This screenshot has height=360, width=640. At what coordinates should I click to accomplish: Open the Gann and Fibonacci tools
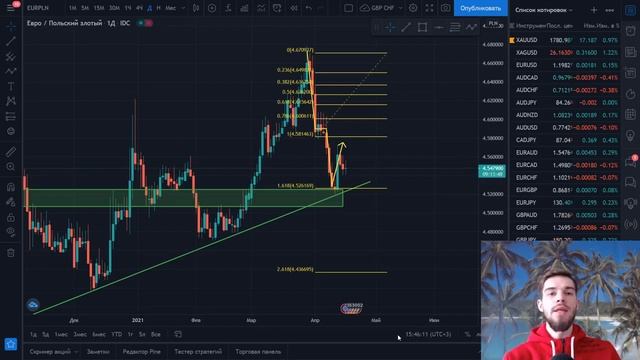click(x=11, y=56)
